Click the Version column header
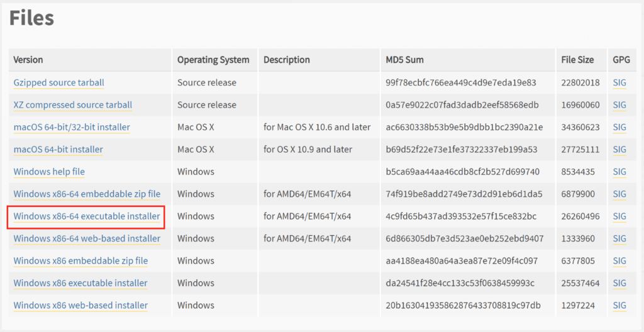Screen dimensions: 644x332 28,60
